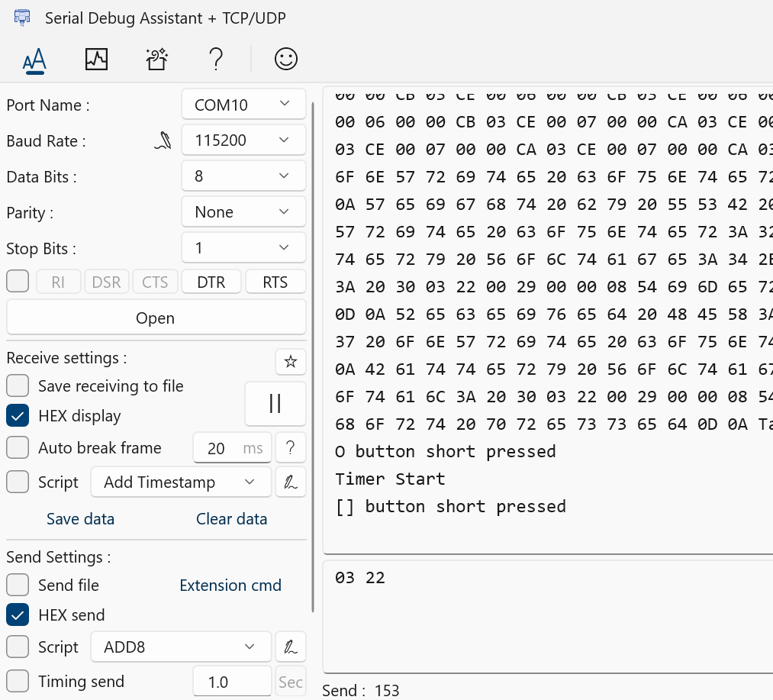Open help via question mark icon

click(216, 60)
